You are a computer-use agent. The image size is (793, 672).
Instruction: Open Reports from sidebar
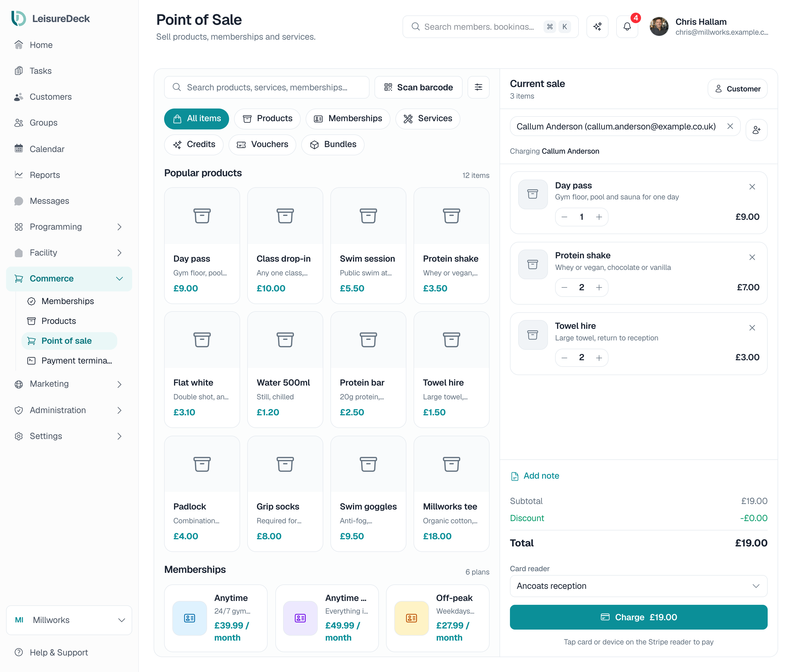tap(69, 175)
